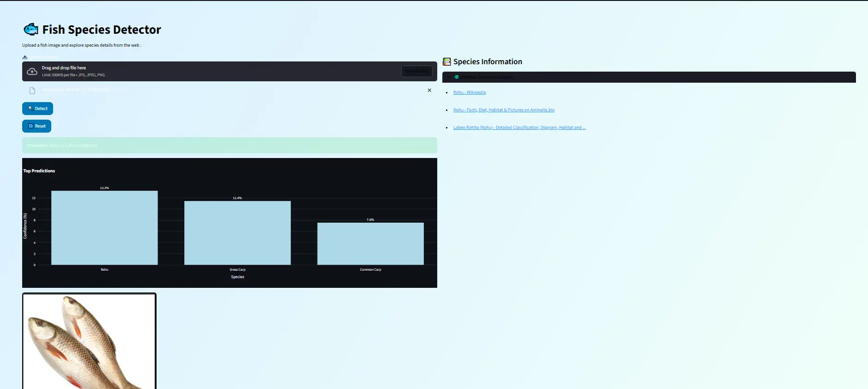Click the uploaded fish image preview
Screen dimensions: 868x389
89,341
